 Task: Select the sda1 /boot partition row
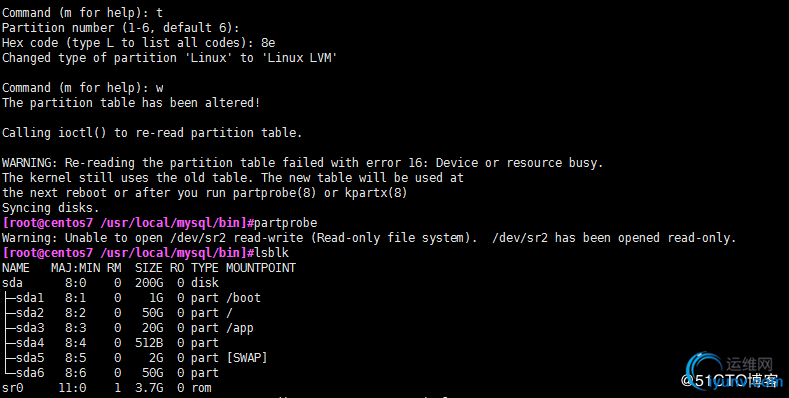[131, 298]
